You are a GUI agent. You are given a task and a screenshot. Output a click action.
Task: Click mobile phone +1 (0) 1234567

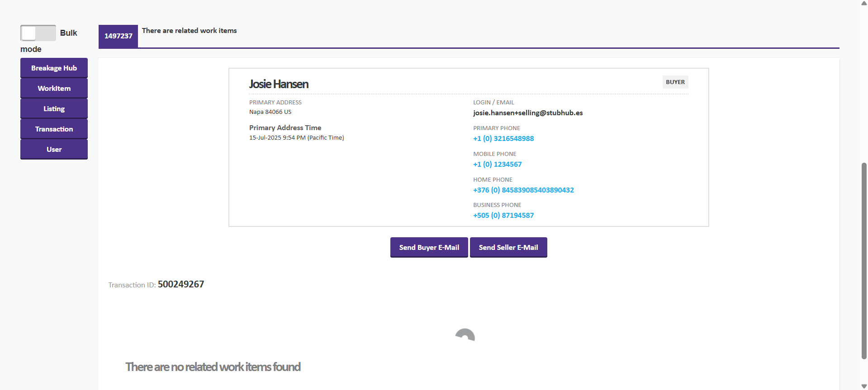point(497,164)
